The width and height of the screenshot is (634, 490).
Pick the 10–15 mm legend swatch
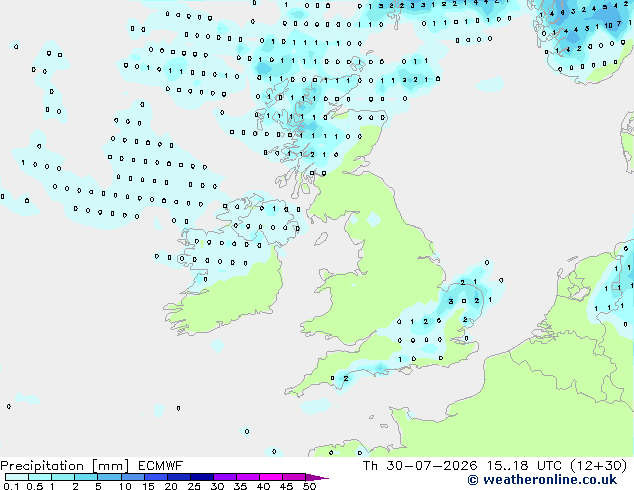coord(132,477)
